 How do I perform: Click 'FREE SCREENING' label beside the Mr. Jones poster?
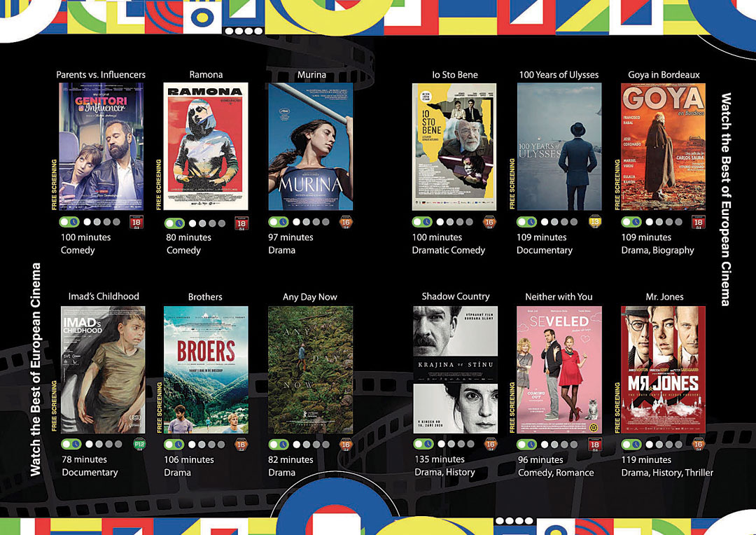(x=617, y=408)
